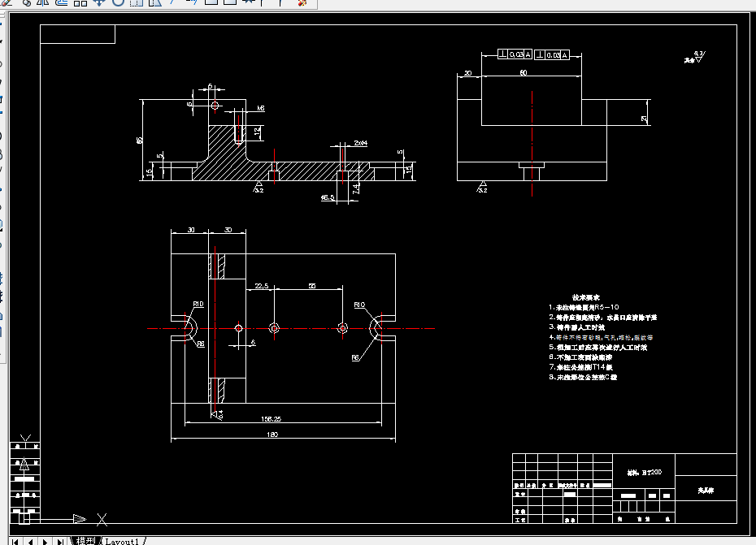Select the 46.5 dimension in the section view
Screen dimensions: 756x545
point(328,197)
